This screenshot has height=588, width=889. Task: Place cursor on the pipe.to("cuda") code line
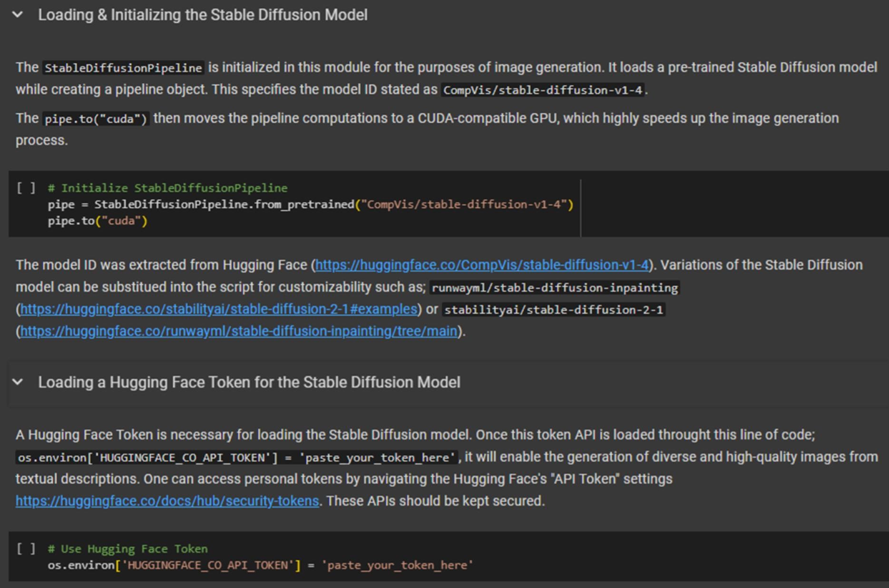(98, 221)
